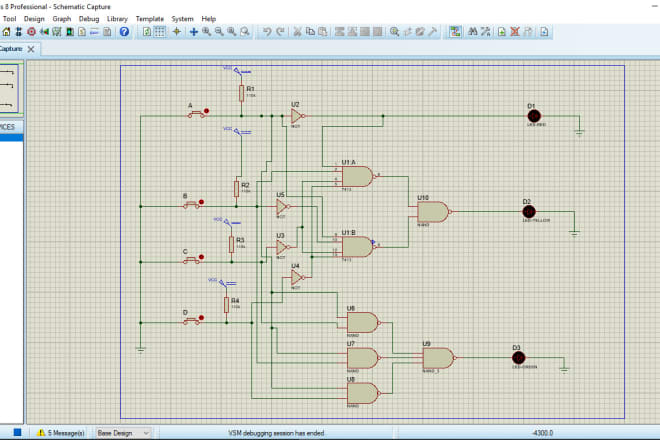Image resolution: width=660 pixels, height=440 pixels.
Task: Add a new sheet icon
Action: click(502, 32)
